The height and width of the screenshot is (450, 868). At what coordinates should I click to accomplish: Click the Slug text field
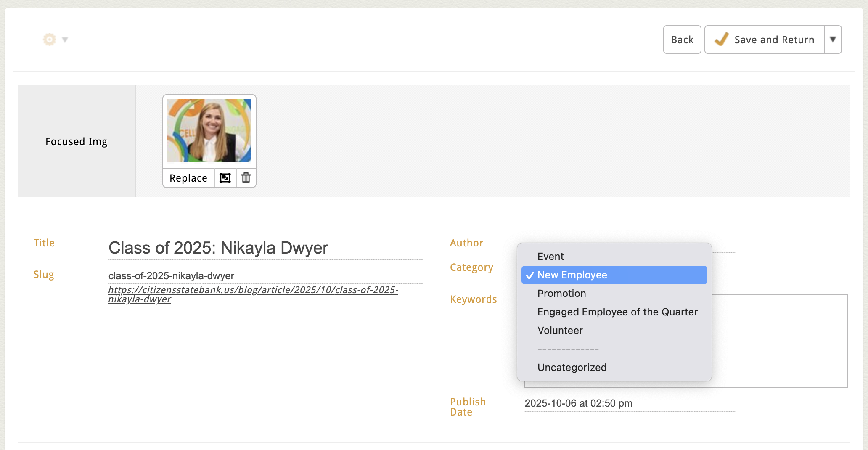pos(265,276)
